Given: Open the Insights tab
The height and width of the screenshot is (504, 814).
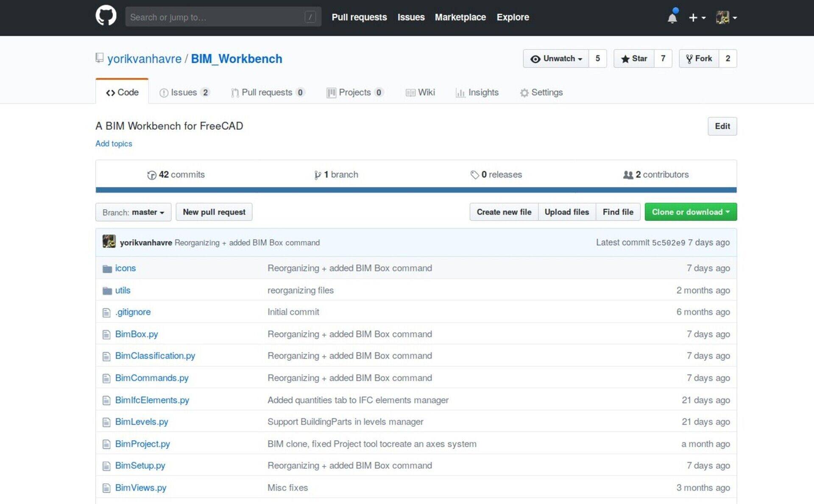Looking at the screenshot, I should [x=477, y=92].
